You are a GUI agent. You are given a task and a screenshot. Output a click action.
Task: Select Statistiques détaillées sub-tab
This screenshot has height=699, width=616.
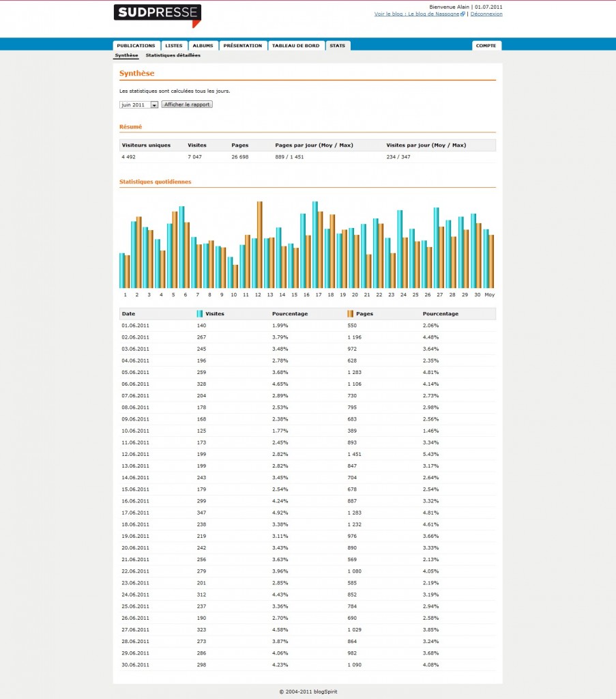173,55
